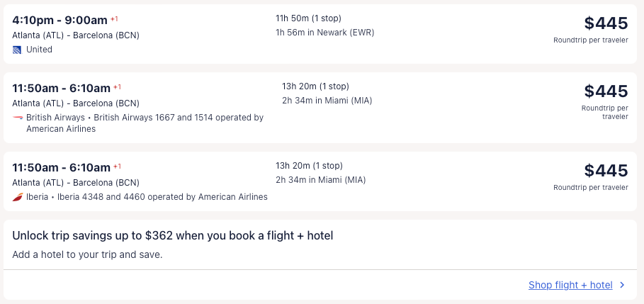Click the British Airways 11:50am - 6:10am time
This screenshot has height=304, width=644.
coord(61,88)
